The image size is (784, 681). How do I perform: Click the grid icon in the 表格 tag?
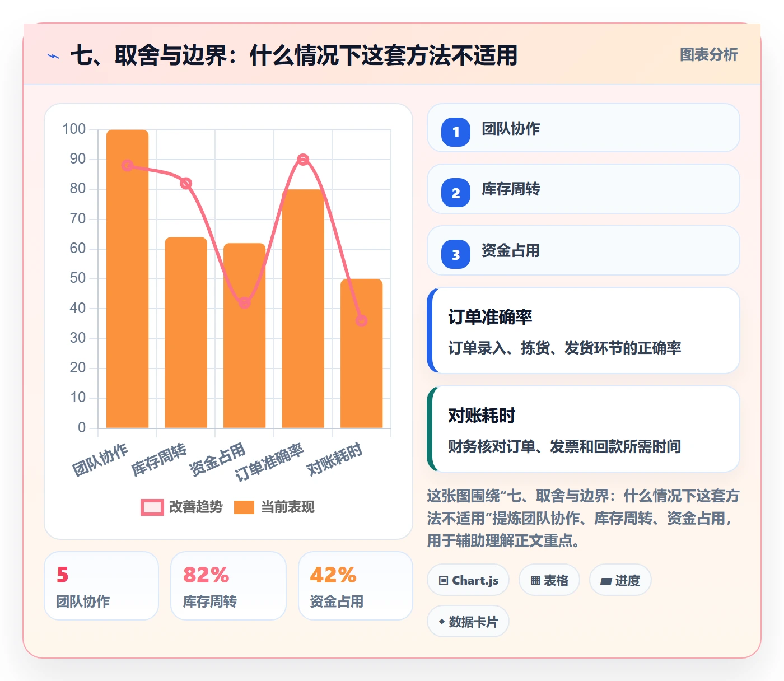pos(535,581)
